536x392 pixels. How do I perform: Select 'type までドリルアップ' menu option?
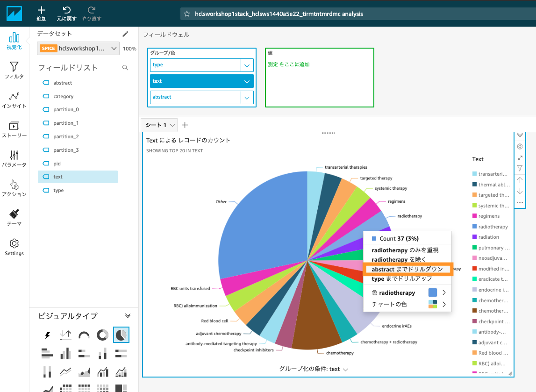402,278
